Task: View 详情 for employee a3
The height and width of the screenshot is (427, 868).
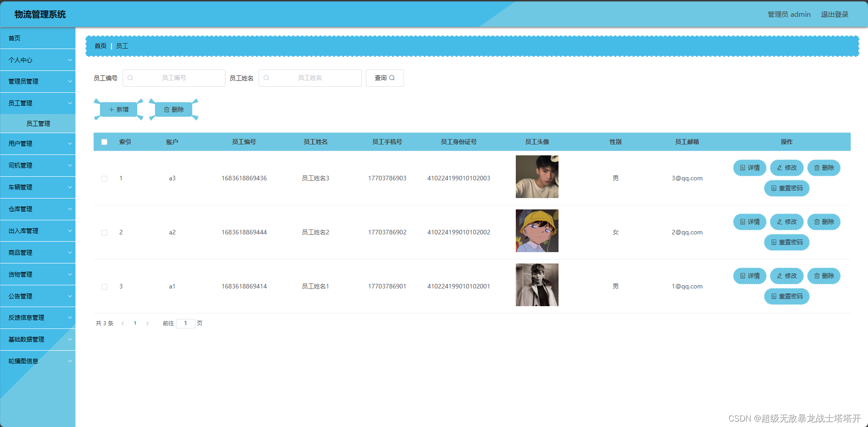Action: 750,168
